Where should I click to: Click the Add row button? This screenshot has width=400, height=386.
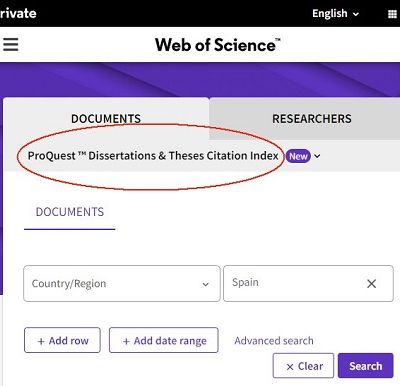coord(62,340)
